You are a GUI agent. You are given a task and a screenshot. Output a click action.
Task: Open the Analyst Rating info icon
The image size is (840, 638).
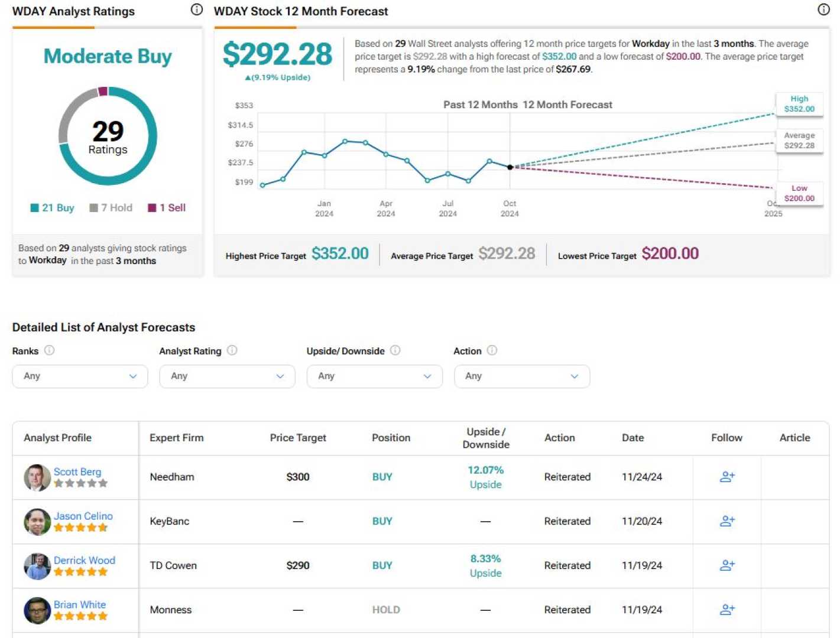(232, 350)
